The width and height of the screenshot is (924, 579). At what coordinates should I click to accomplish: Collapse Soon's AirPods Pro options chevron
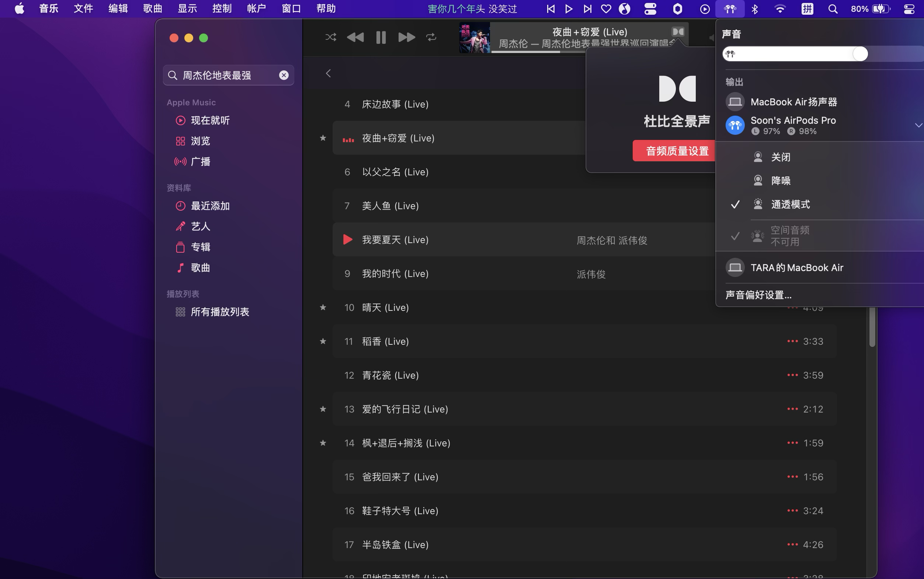point(918,125)
